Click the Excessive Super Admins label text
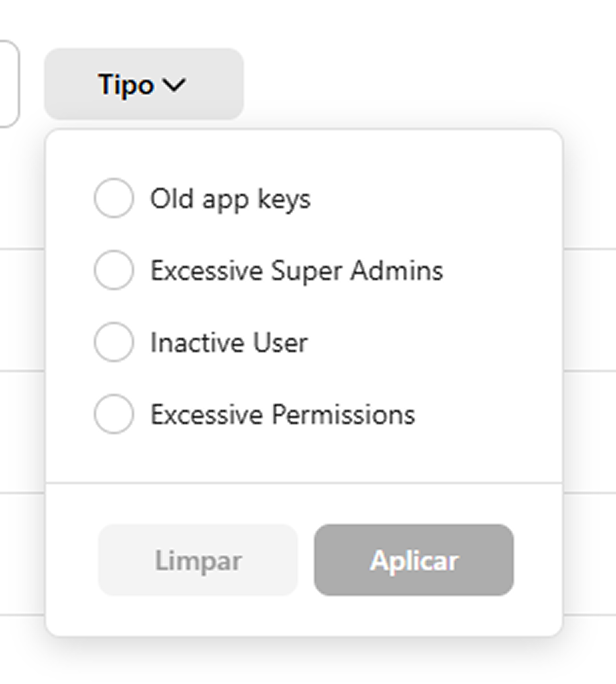Image resolution: width=616 pixels, height=684 pixels. click(297, 270)
